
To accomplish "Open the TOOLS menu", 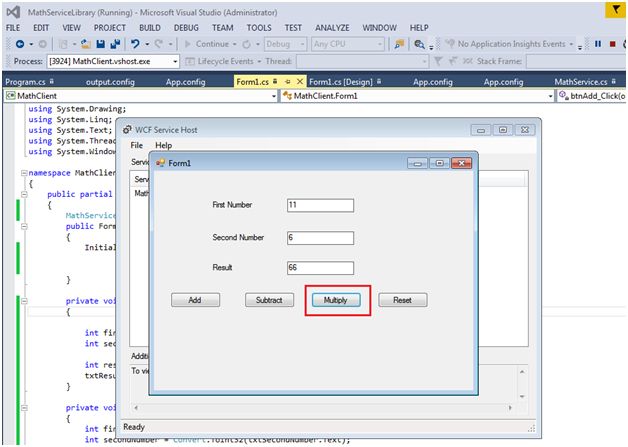I will pyautogui.click(x=259, y=28).
